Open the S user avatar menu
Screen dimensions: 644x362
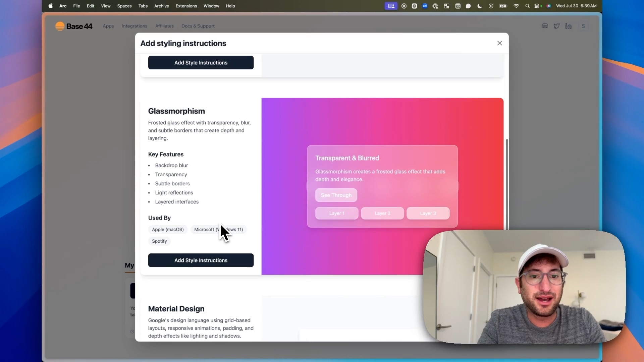[x=583, y=26]
